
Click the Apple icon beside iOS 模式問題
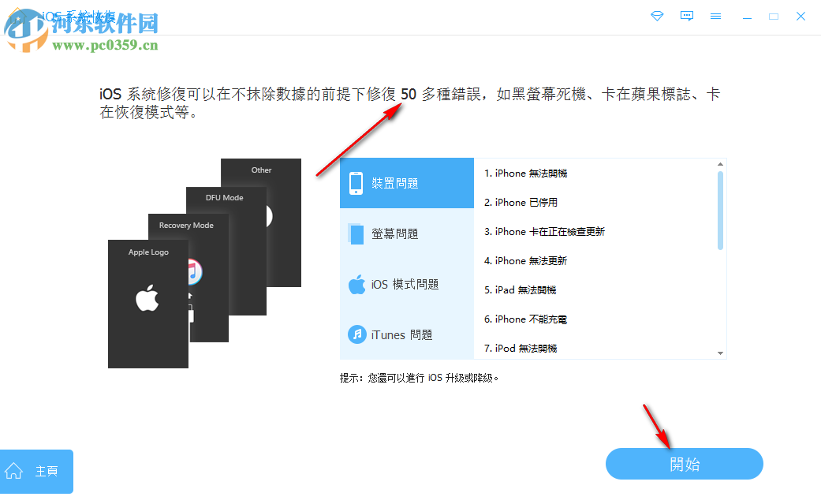click(x=356, y=284)
